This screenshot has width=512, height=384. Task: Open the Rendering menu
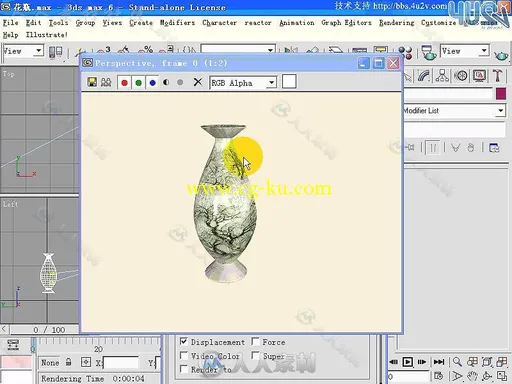coord(397,23)
